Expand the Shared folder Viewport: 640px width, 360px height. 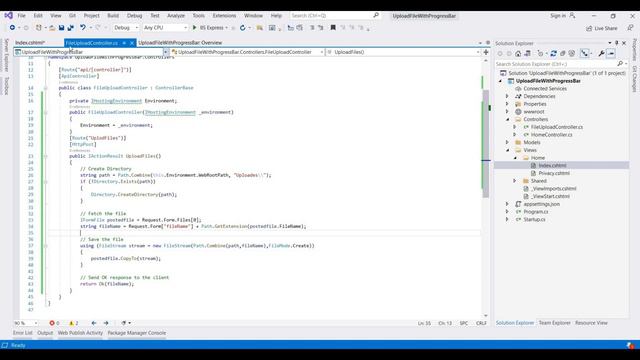click(515, 181)
